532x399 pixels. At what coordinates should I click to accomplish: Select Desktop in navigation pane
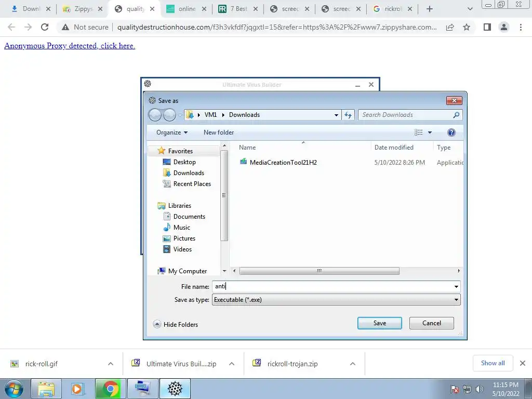(x=179, y=162)
